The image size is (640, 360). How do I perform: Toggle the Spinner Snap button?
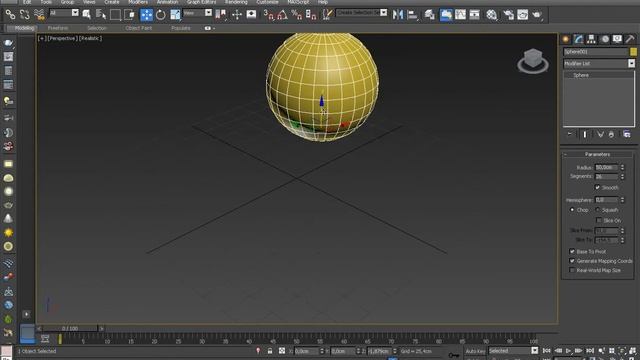coord(311,15)
